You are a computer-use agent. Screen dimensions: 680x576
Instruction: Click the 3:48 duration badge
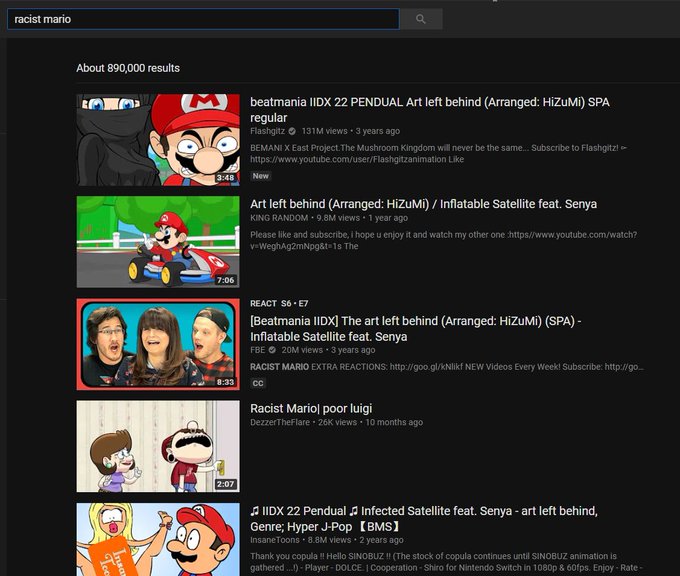pos(226,178)
